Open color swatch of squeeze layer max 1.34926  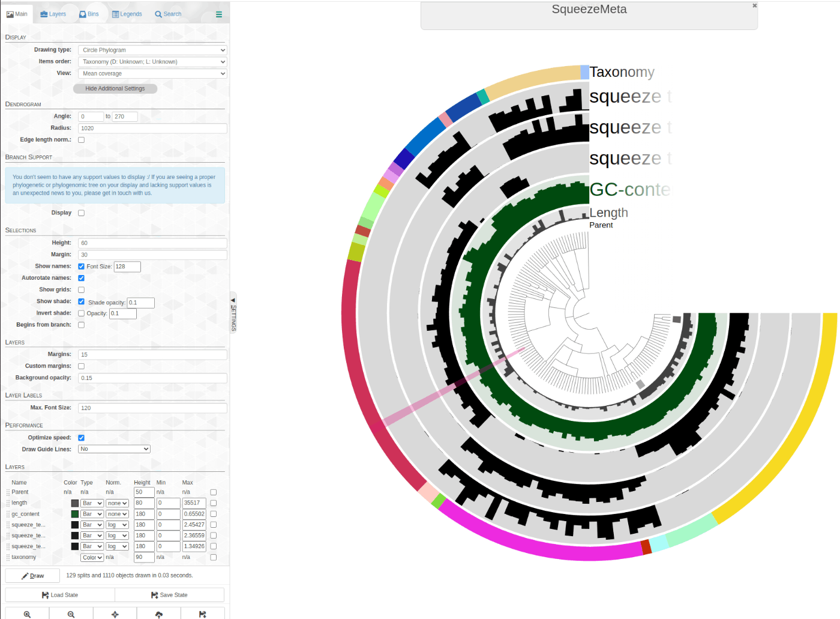[x=75, y=546]
